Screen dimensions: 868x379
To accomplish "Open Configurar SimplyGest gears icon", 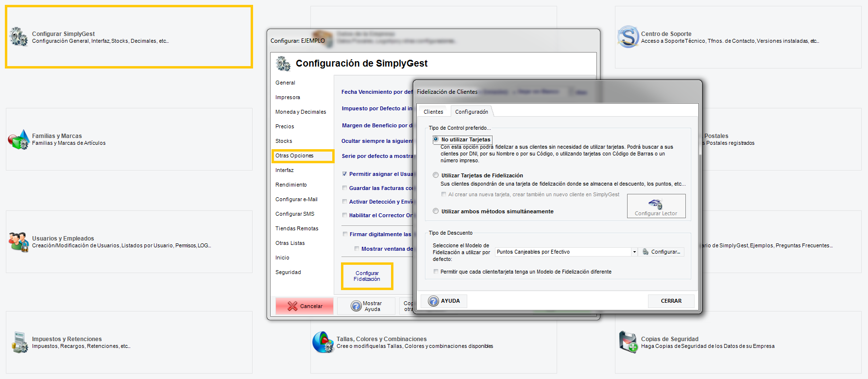I will tap(19, 37).
